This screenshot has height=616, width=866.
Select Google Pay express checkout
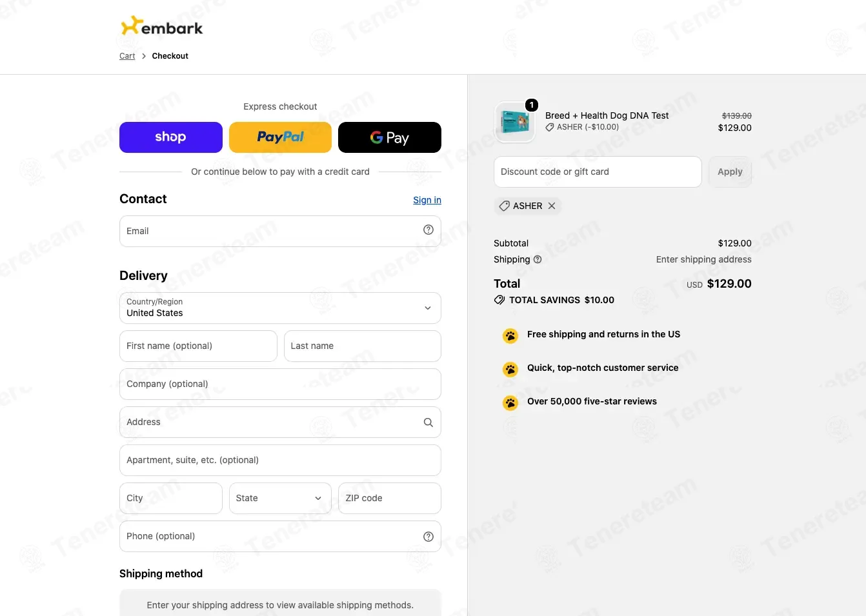point(390,137)
